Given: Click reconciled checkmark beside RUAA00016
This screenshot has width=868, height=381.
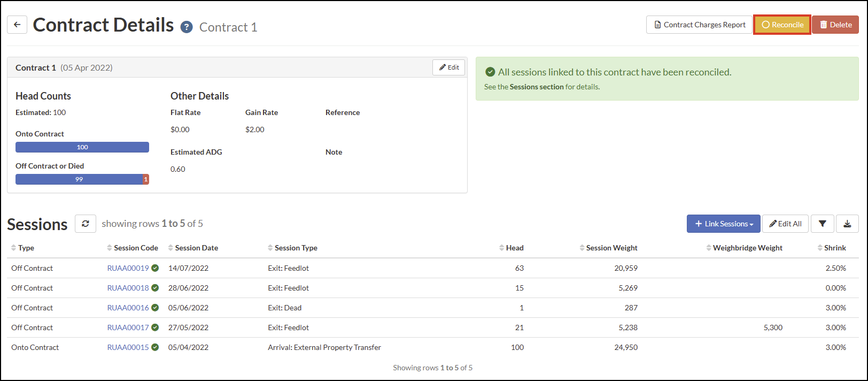Looking at the screenshot, I should [155, 308].
